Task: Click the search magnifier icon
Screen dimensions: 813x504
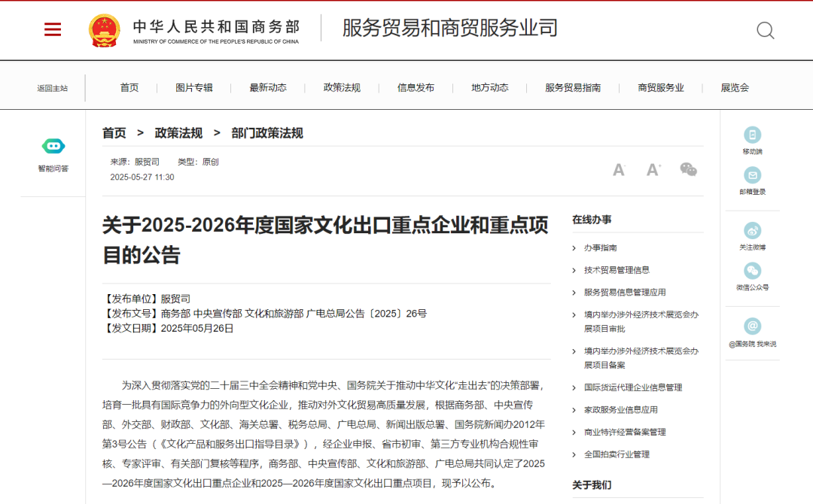Action: [x=765, y=30]
